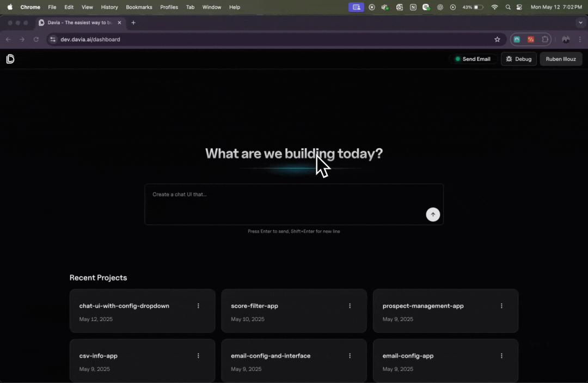Click the teal extension icon in toolbar
This screenshot has height=383, width=588.
click(517, 39)
